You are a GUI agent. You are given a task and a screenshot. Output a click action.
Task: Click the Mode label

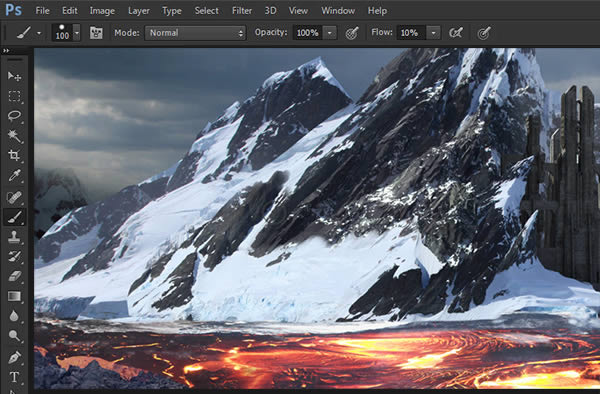pyautogui.click(x=127, y=33)
